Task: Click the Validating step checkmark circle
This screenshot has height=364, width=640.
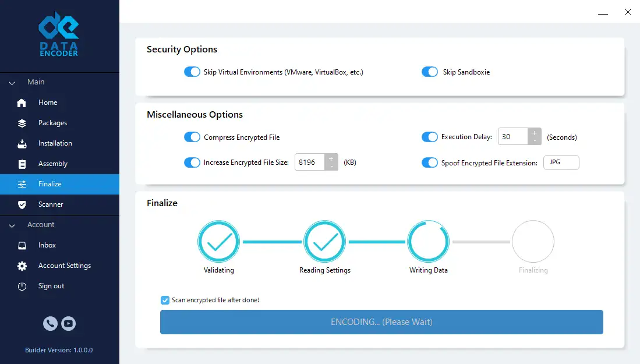Action: click(x=219, y=242)
